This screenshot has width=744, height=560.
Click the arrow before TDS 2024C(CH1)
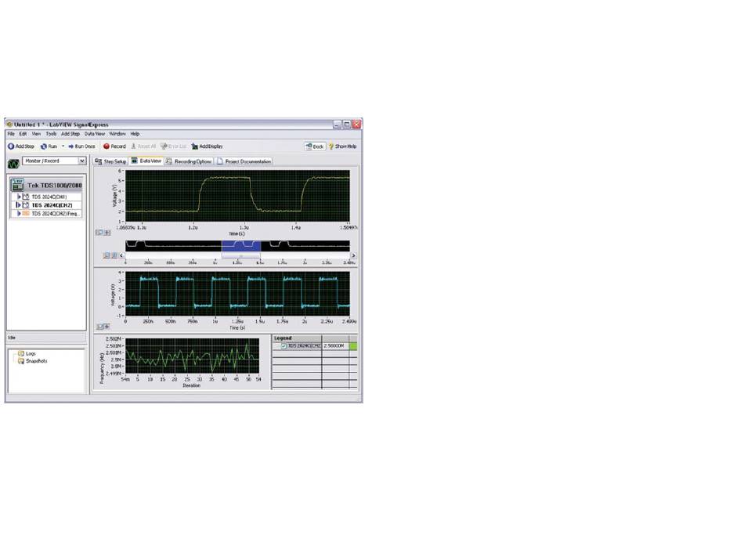(19, 197)
